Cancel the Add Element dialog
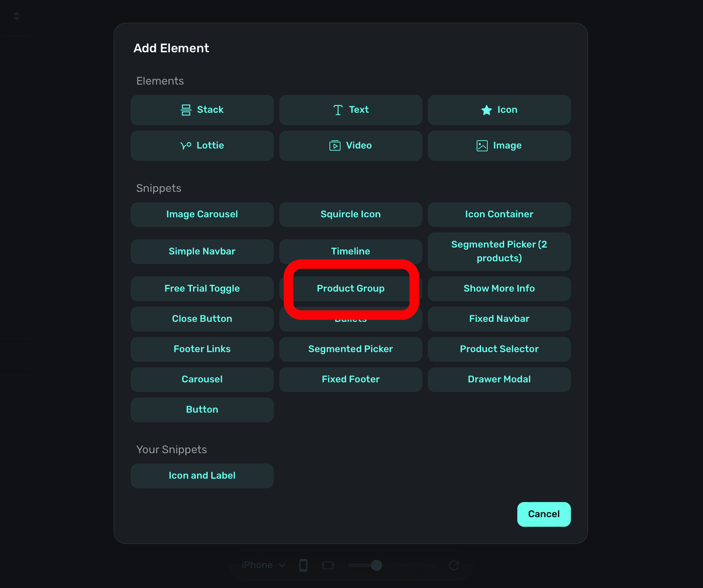Screen dimensions: 703x588 pyautogui.click(x=543, y=514)
